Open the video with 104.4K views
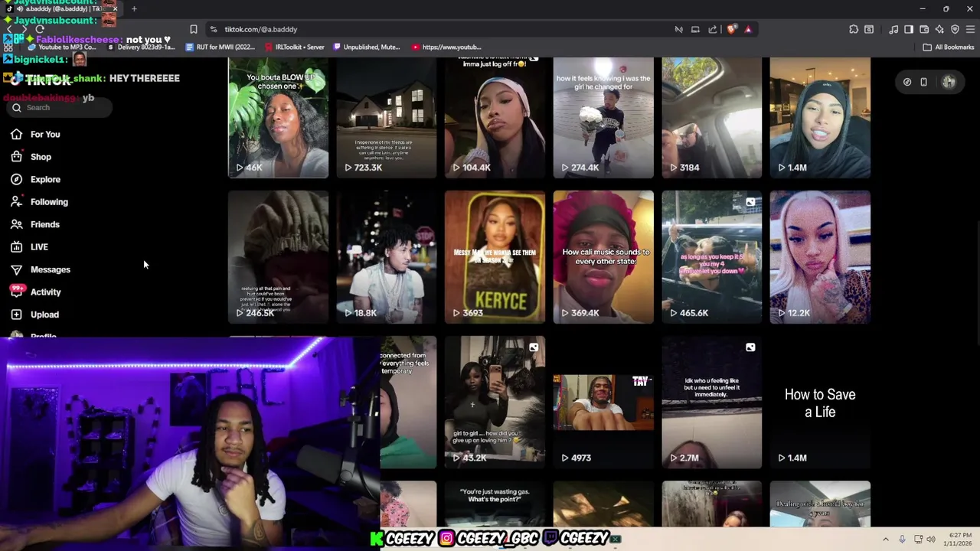 click(495, 118)
